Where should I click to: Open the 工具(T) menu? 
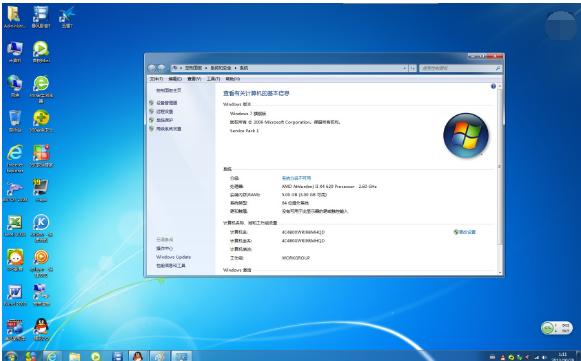coord(213,79)
